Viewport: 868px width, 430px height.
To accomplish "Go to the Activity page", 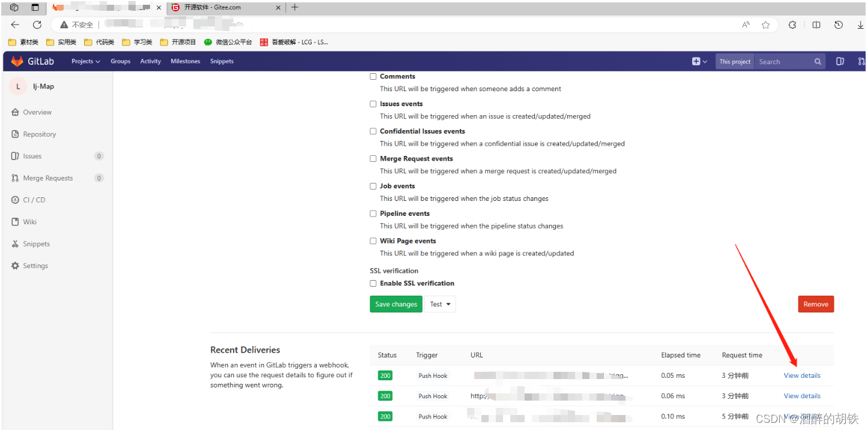I will pos(151,61).
